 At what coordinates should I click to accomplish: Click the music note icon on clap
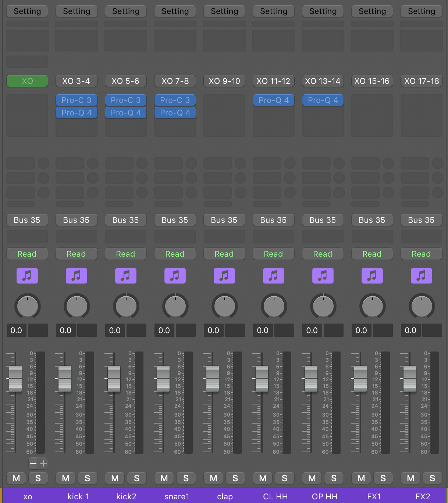coord(224,276)
